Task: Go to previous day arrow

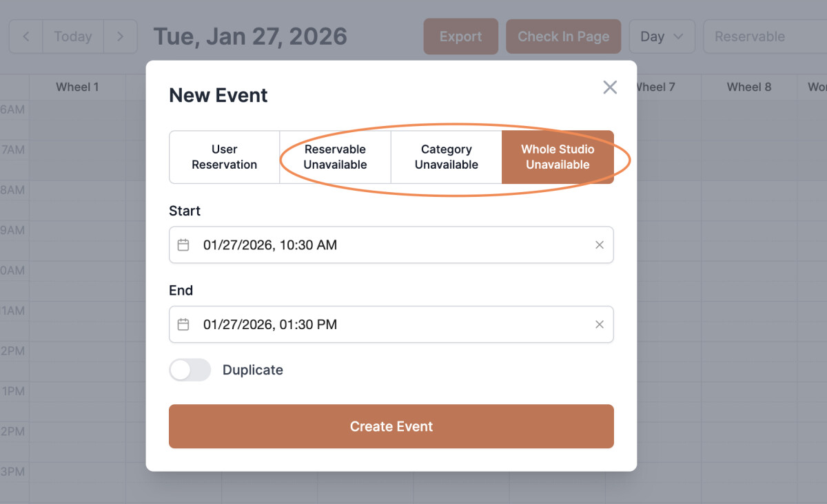Action: pyautogui.click(x=26, y=36)
